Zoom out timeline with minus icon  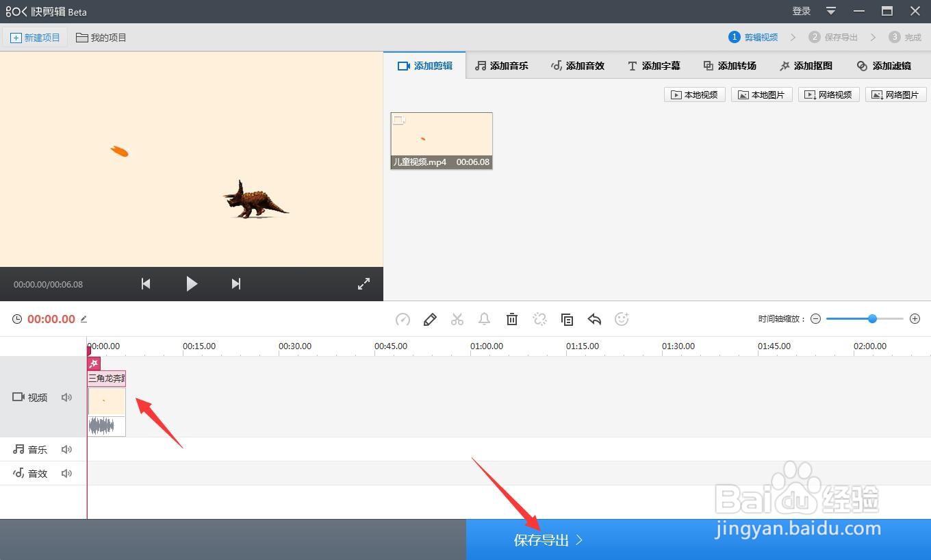[x=815, y=319]
